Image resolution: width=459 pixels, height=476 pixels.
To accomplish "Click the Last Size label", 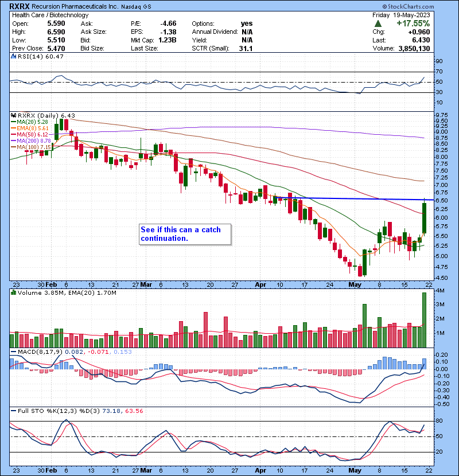I will point(145,49).
